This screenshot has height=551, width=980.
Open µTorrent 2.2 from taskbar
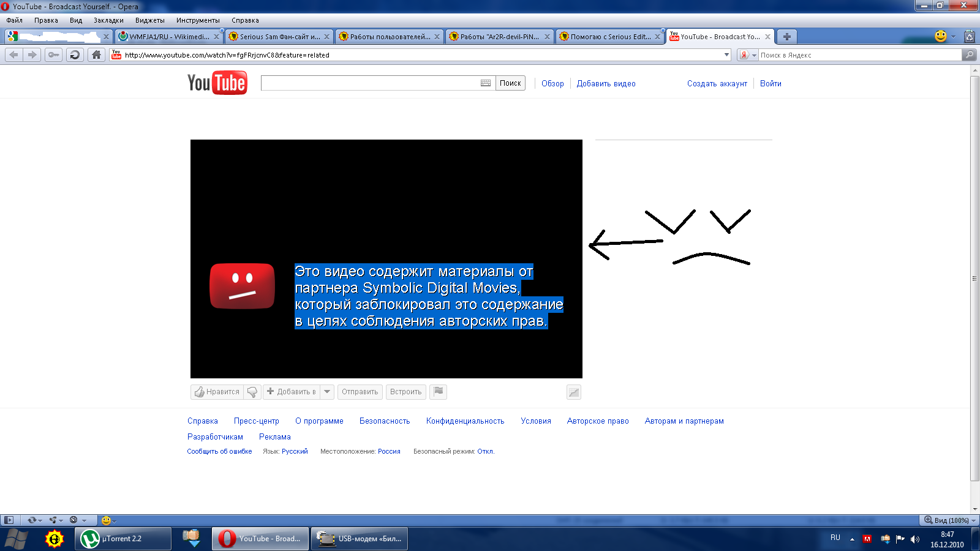[123, 539]
